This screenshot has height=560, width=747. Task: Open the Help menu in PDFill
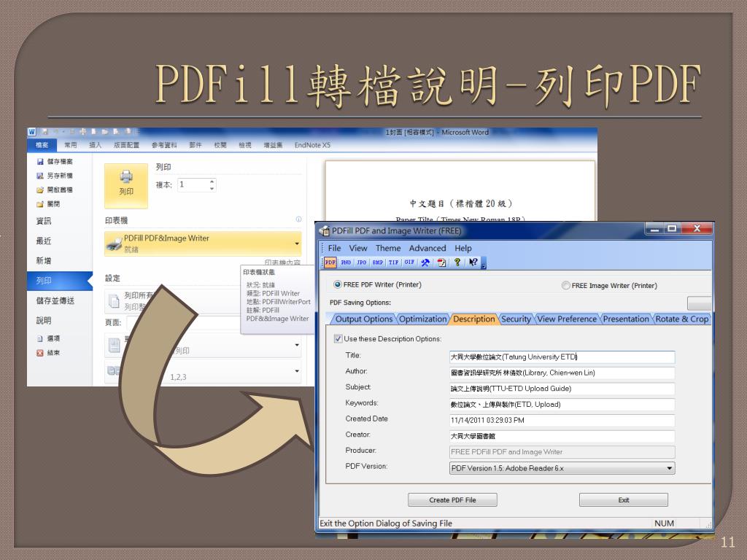click(462, 248)
